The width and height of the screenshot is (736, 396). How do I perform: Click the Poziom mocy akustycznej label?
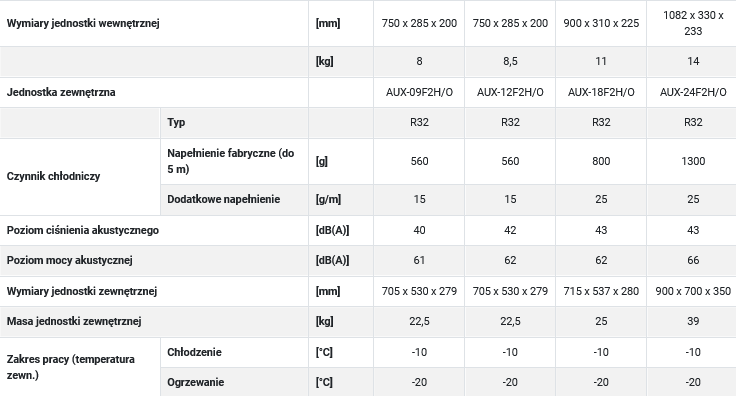tap(69, 260)
